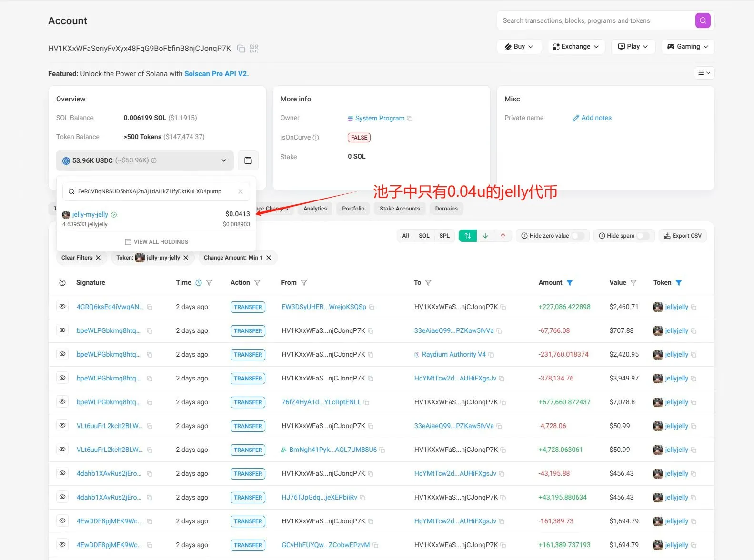Open the Time column filter funnel
Screen dimensions: 754x560
coord(209,283)
